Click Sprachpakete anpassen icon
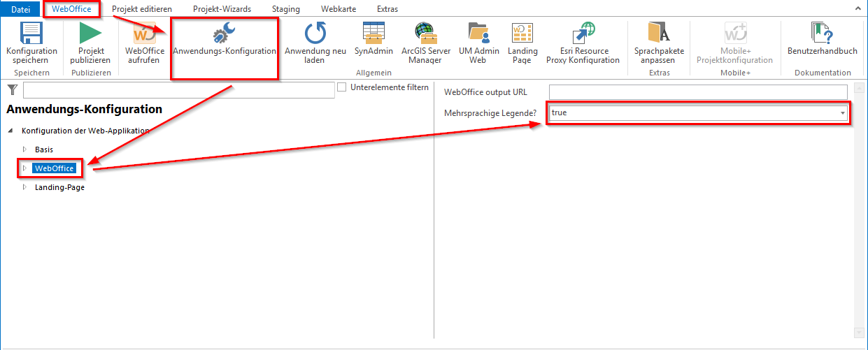 [x=659, y=33]
